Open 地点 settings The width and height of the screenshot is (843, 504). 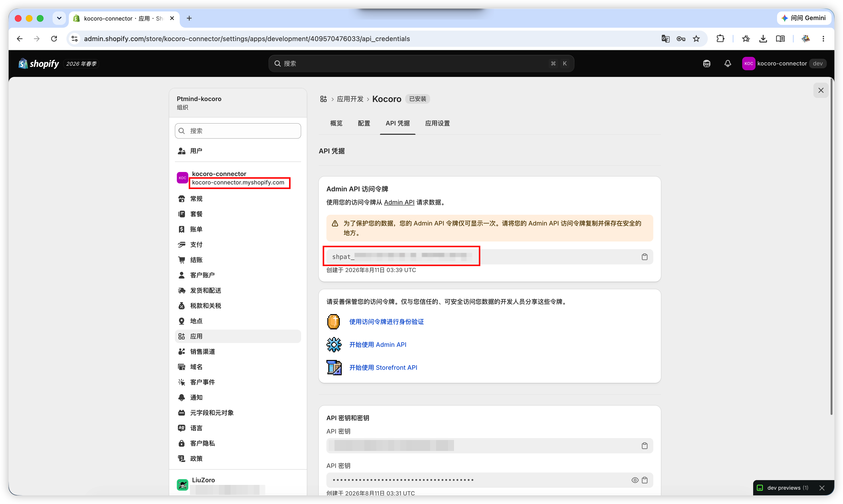[x=238, y=321]
